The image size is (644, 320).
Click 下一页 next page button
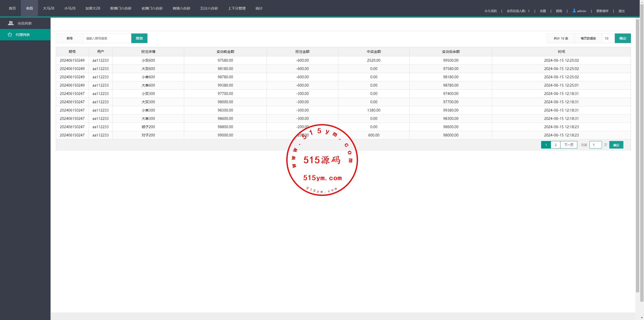tap(569, 145)
